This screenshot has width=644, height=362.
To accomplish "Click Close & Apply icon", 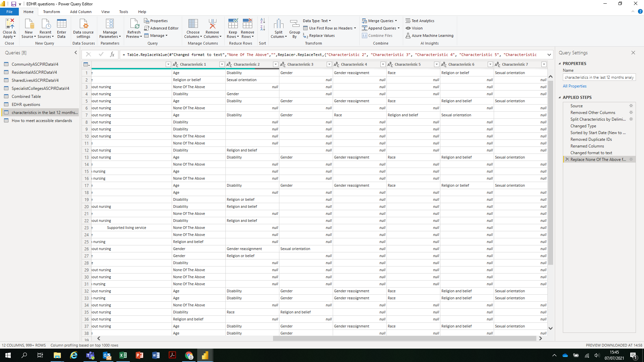I will pyautogui.click(x=10, y=23).
